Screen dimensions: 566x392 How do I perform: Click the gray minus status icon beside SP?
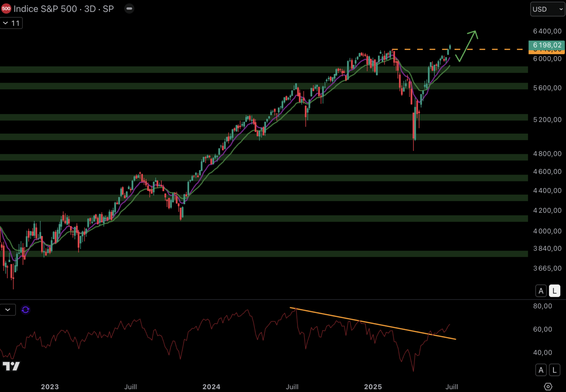coord(129,8)
